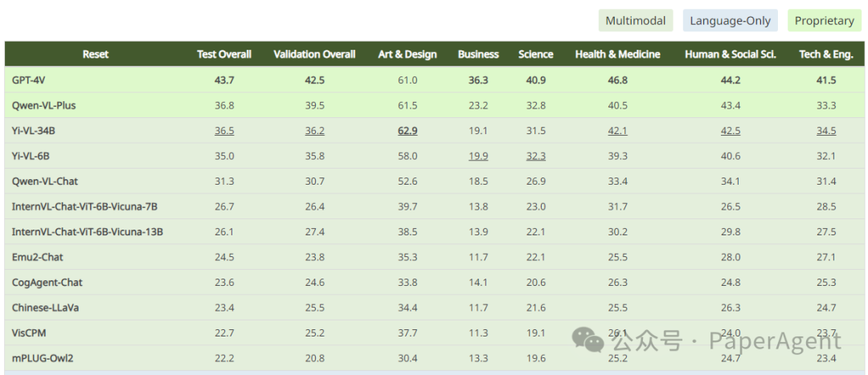
Task: Select the Qwen-VL-Plus model name
Action: tap(43, 105)
